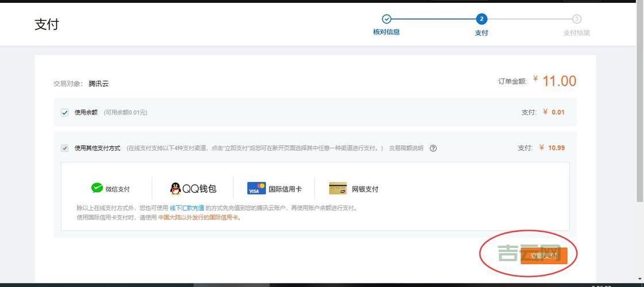Open the question mark help icon
Screen dimensions: 644x287
(x=433, y=148)
